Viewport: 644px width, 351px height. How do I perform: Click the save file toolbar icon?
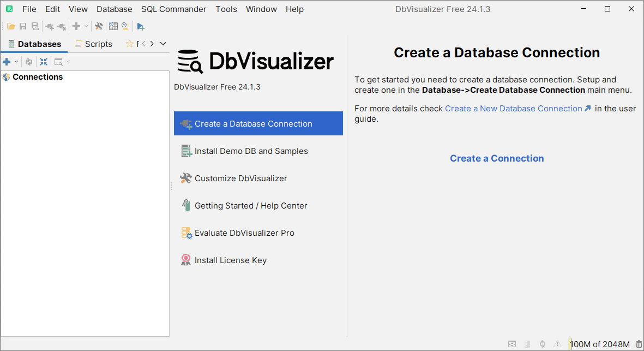(23, 26)
